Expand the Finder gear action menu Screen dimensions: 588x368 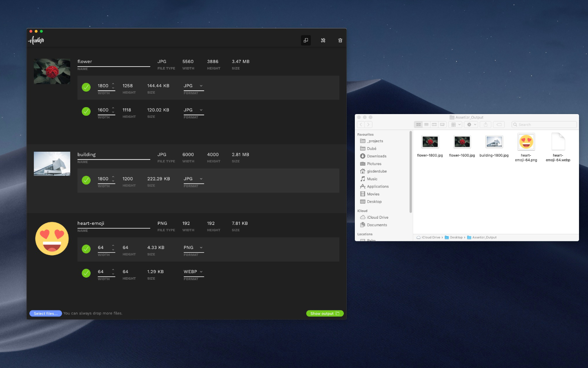[471, 125]
